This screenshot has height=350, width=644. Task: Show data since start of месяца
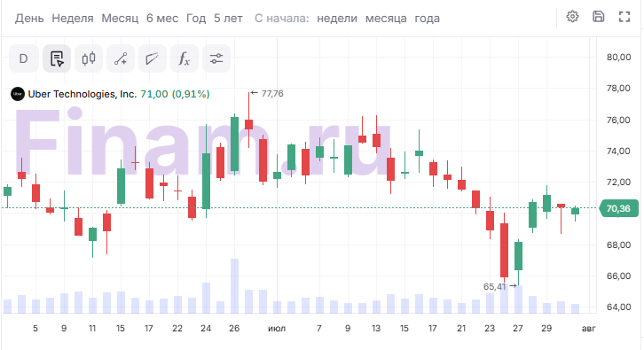pyautogui.click(x=386, y=19)
